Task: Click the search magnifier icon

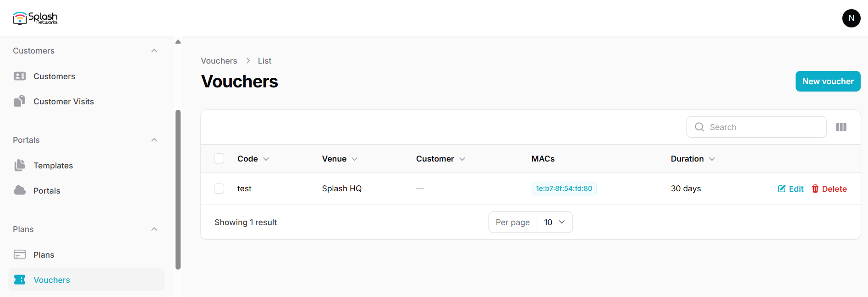Action: pyautogui.click(x=699, y=127)
